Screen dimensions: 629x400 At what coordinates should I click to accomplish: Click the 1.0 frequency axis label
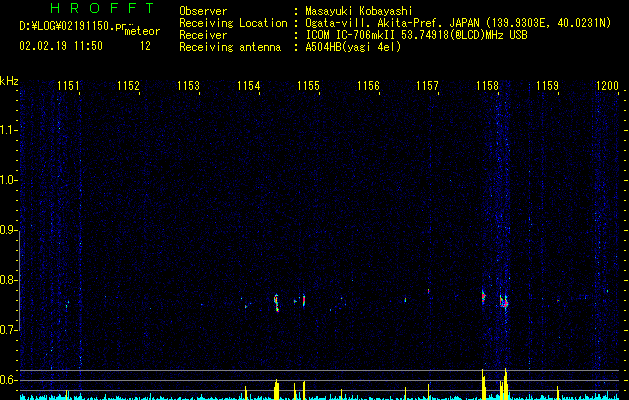click(x=8, y=180)
